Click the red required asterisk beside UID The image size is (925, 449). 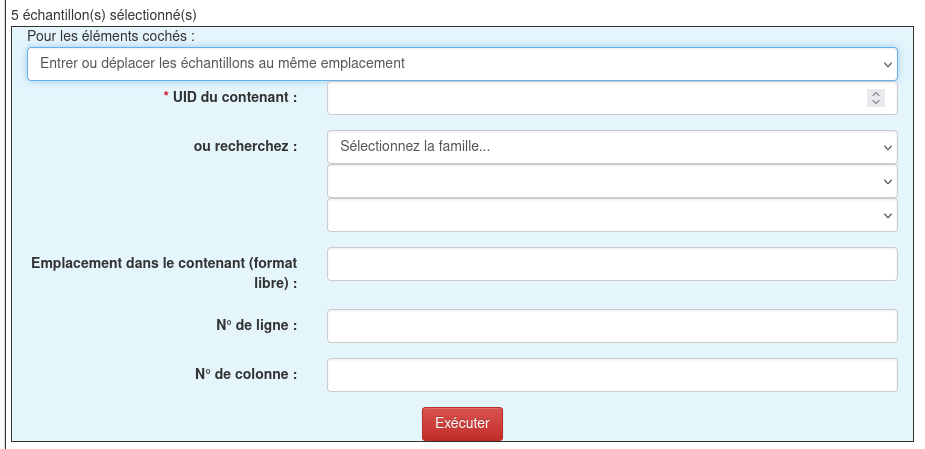point(166,96)
